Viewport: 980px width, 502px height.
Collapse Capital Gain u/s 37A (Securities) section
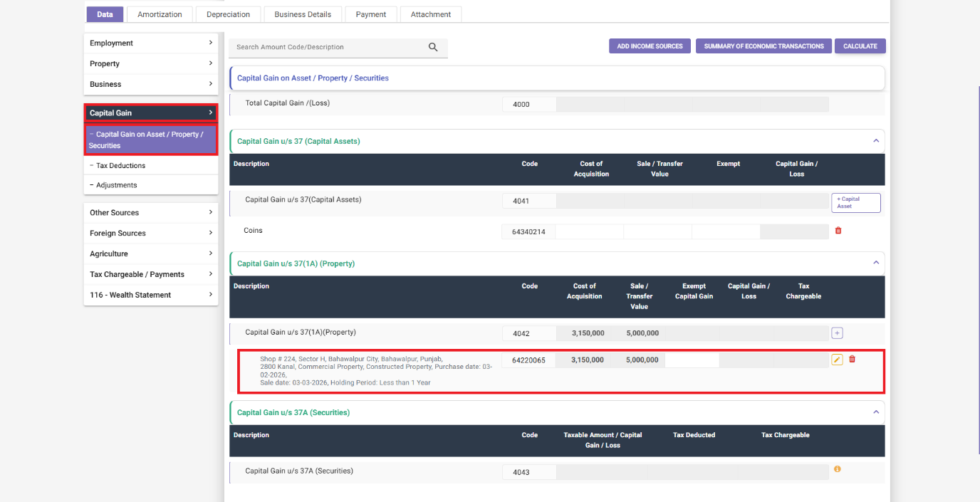(x=876, y=412)
